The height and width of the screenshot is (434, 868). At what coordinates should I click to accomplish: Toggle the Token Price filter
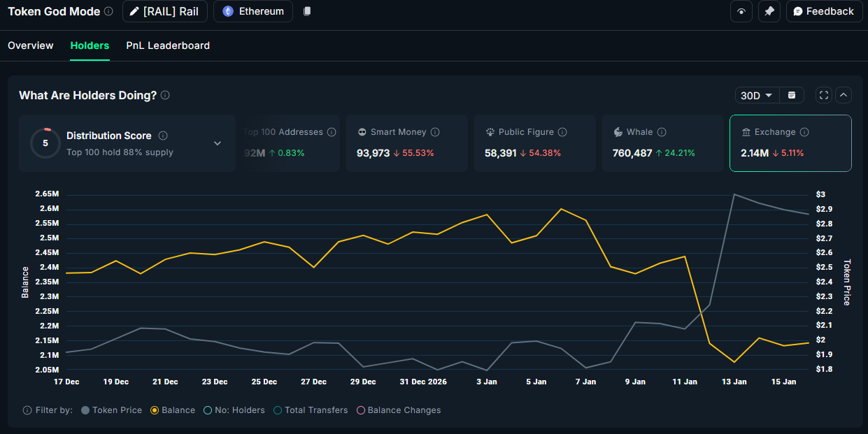[x=112, y=410]
